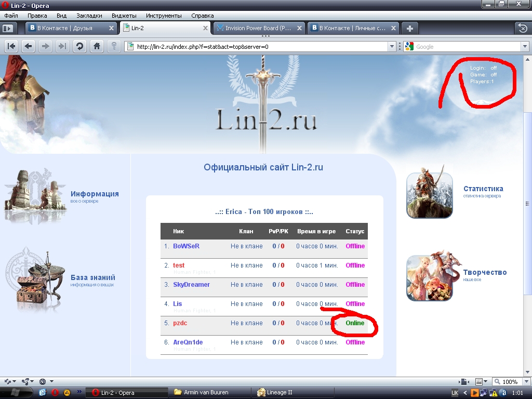
Task: Open the Виджеты menu
Action: coord(124,16)
